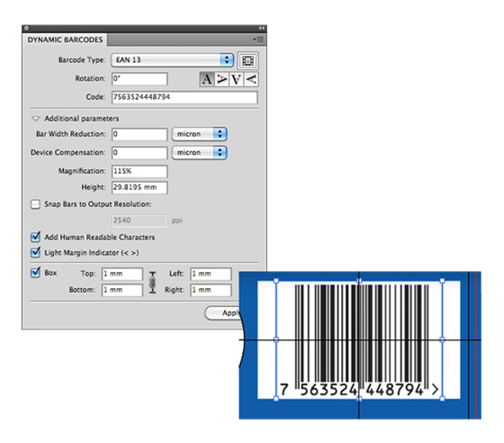Click the Code field containing 7563524448794

click(x=184, y=97)
